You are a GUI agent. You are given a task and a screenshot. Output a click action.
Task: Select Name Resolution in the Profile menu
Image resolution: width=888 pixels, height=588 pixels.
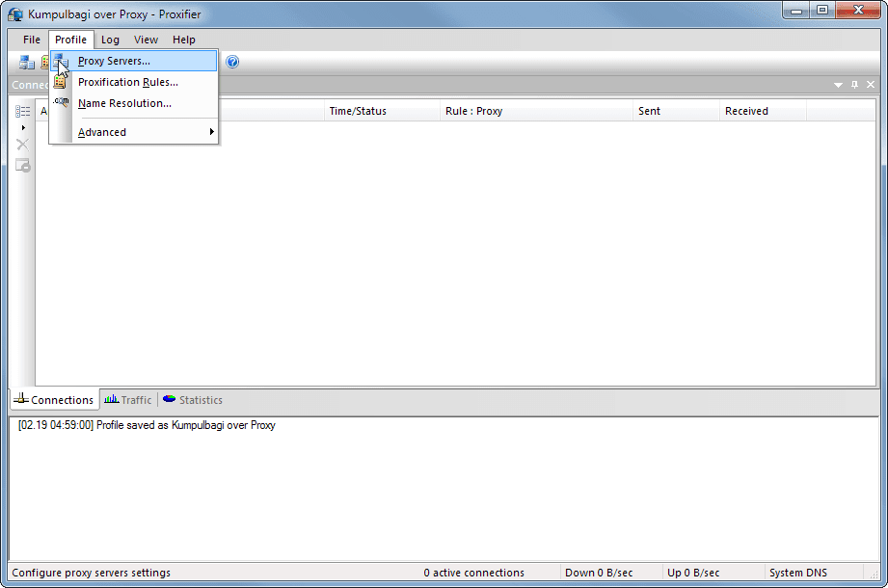[x=134, y=103]
